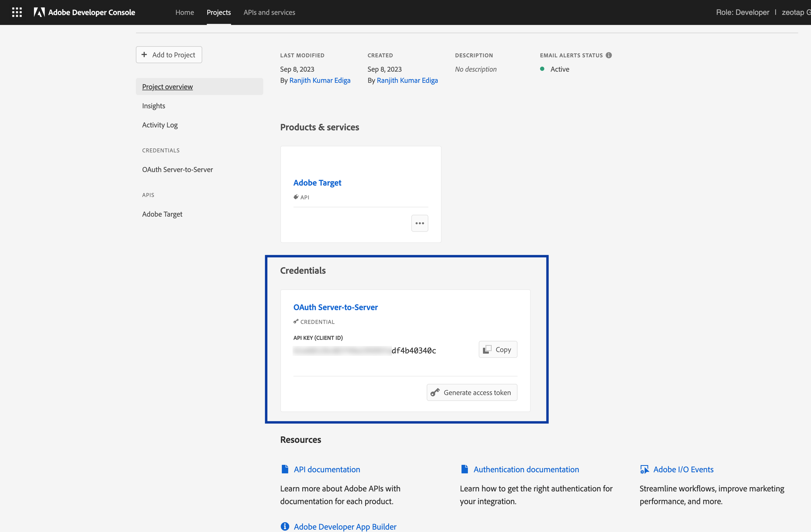811x532 pixels.
Task: Open the app switcher grid icon
Action: [17, 12]
